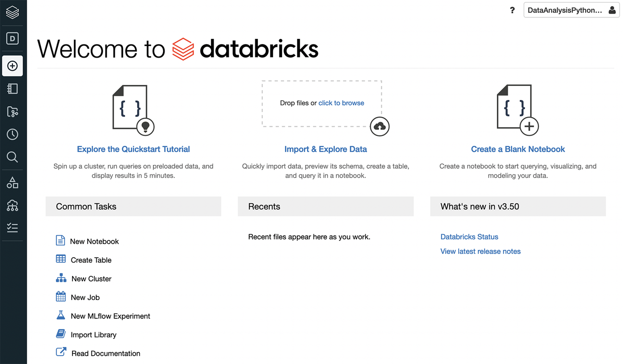Open the Workspace notebook icon in sidebar
Screen dimensions: 623x364
click(x=12, y=89)
